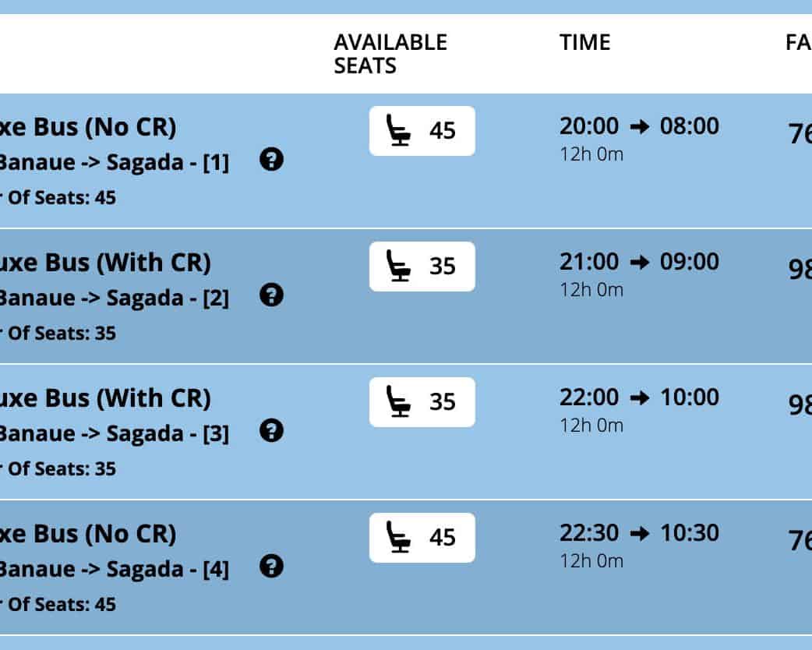Viewport: 812px width, 650px height.
Task: Click seat icon for the 20:00 trip
Action: click(399, 130)
